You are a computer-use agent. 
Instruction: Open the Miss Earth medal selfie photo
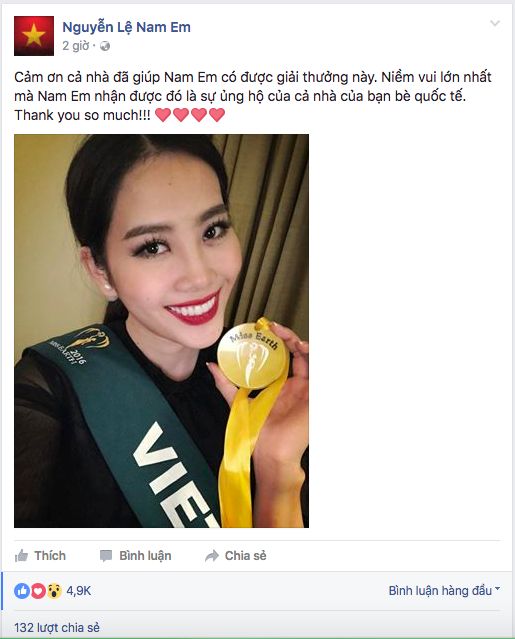coord(161,331)
